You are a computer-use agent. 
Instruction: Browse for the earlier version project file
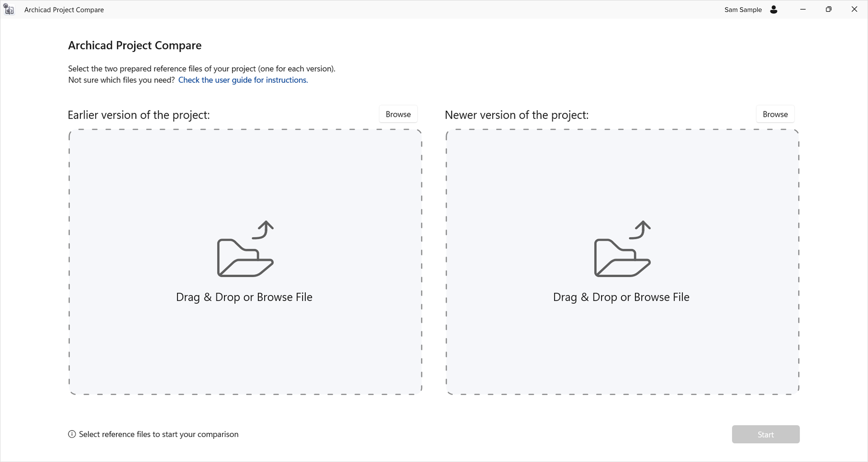pos(398,114)
